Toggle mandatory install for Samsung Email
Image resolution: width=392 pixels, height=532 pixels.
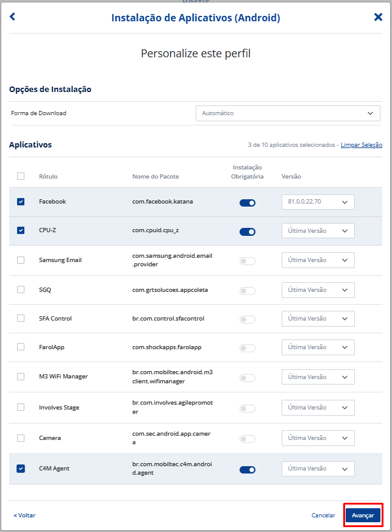(x=248, y=261)
